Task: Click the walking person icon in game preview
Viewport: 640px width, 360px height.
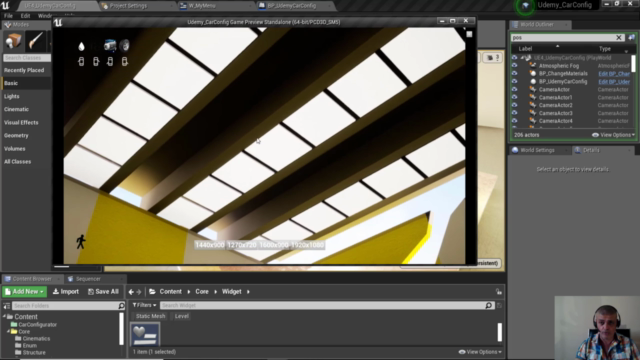Action: pyautogui.click(x=81, y=242)
